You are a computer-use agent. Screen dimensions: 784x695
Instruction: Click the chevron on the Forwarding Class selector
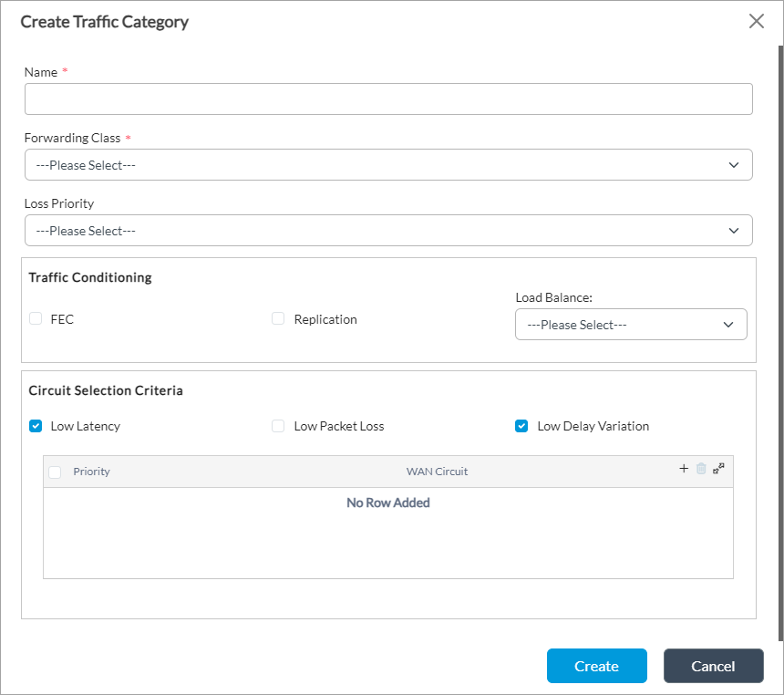734,164
